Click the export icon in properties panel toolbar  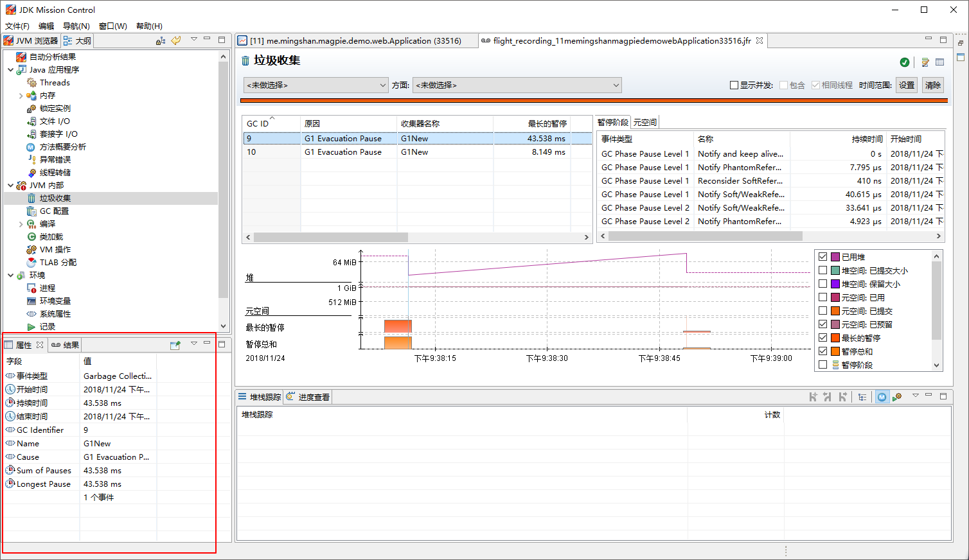pyautogui.click(x=175, y=345)
